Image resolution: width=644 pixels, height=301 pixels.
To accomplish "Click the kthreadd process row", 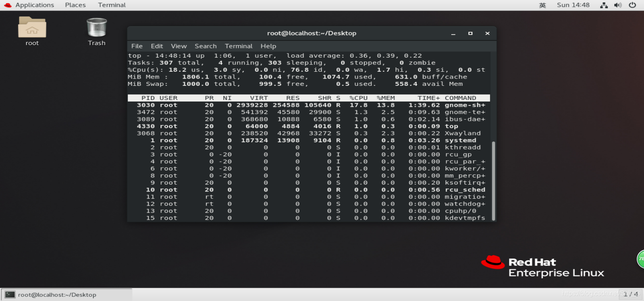I will point(309,147).
